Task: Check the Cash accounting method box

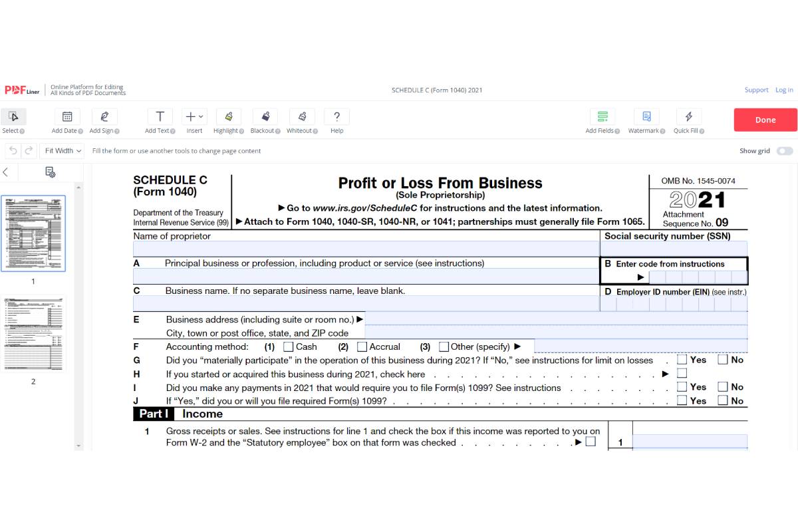Action: (x=289, y=346)
